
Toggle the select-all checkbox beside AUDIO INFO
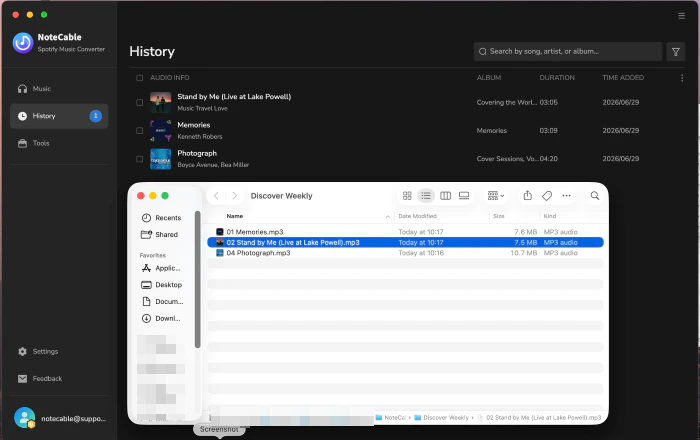139,78
